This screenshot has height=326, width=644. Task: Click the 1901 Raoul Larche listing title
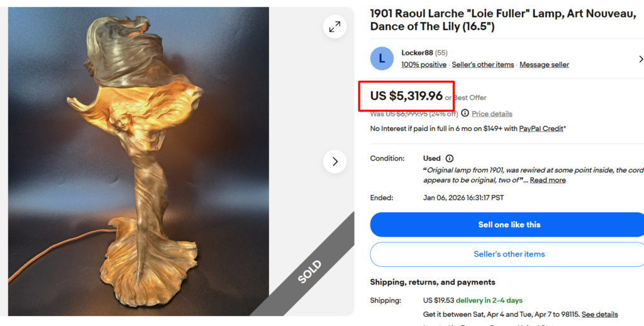click(502, 20)
